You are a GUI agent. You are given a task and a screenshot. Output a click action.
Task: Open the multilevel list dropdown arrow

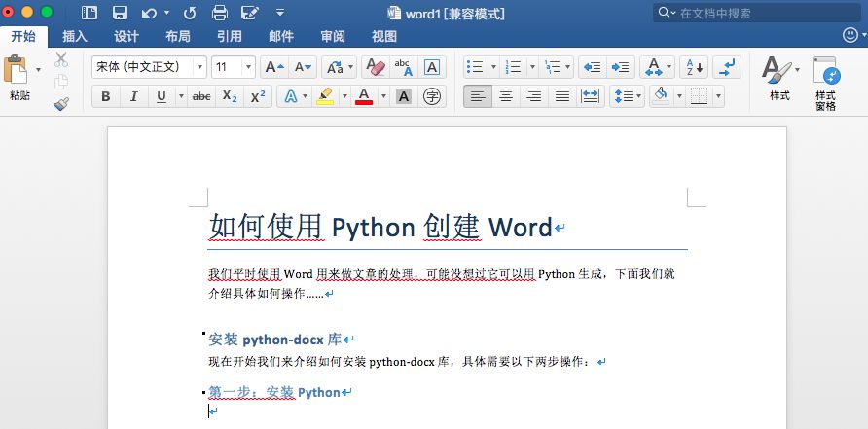568,67
